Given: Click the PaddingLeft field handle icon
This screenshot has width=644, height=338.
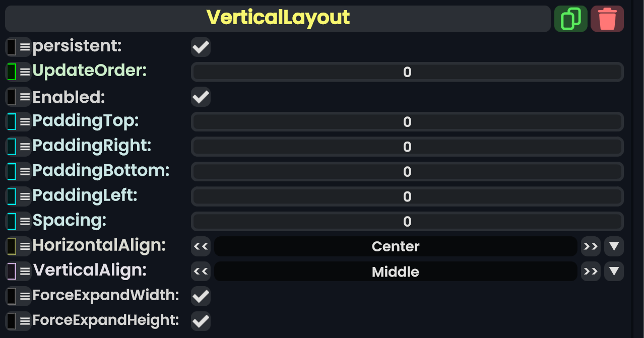Looking at the screenshot, I should pyautogui.click(x=12, y=196).
